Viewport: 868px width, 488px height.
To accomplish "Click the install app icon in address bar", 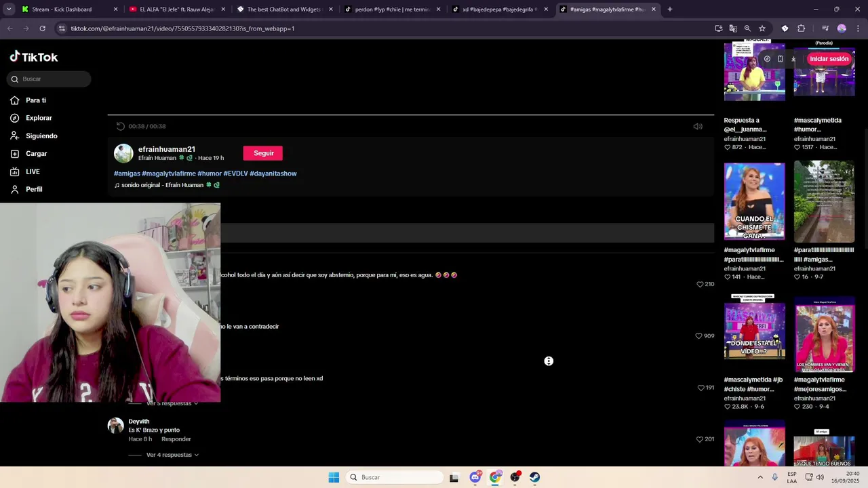I will pos(718,28).
